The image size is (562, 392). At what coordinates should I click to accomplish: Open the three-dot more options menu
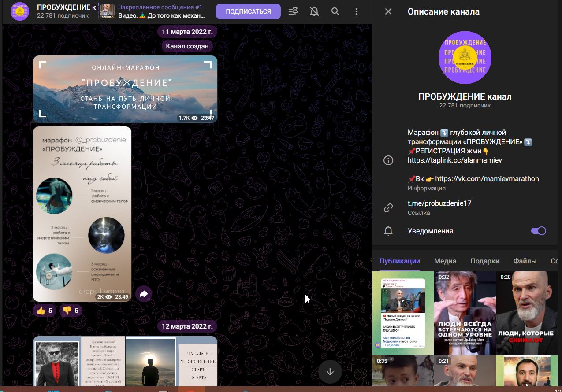click(357, 12)
